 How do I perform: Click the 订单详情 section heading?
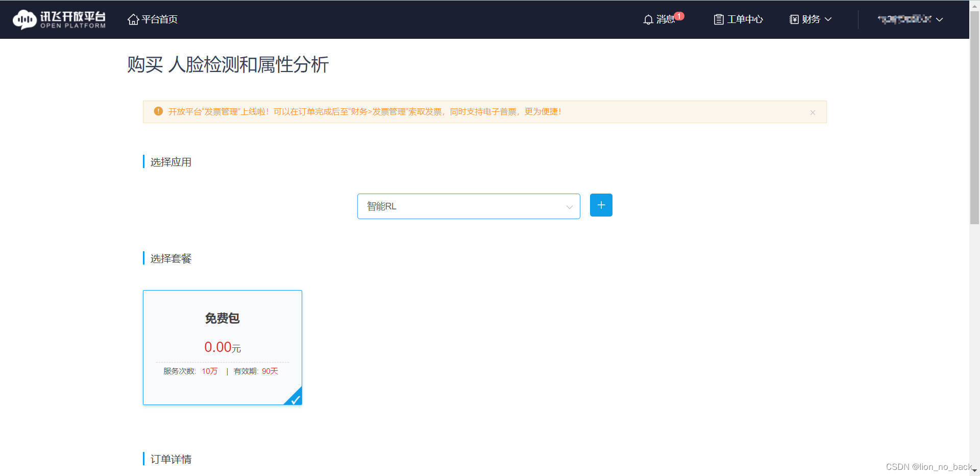(170, 459)
